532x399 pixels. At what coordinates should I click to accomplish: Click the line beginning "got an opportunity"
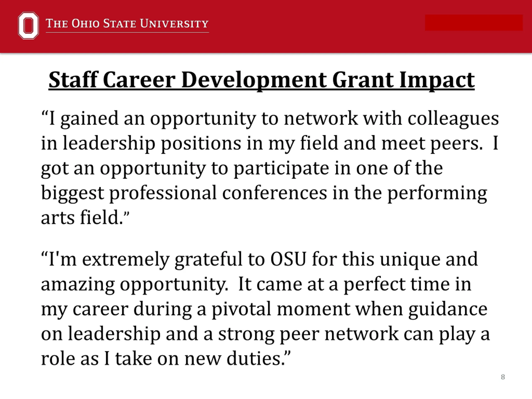coord(242,169)
